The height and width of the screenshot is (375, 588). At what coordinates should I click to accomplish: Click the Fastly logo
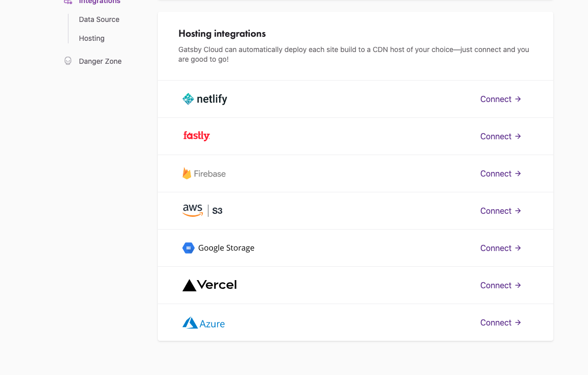pyautogui.click(x=197, y=136)
